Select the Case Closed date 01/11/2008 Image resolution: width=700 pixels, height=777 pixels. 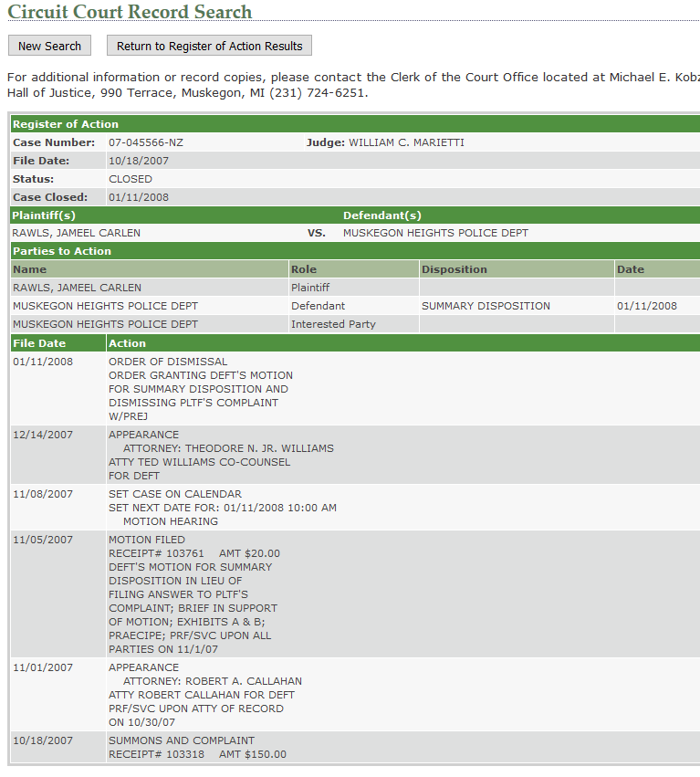point(139,197)
